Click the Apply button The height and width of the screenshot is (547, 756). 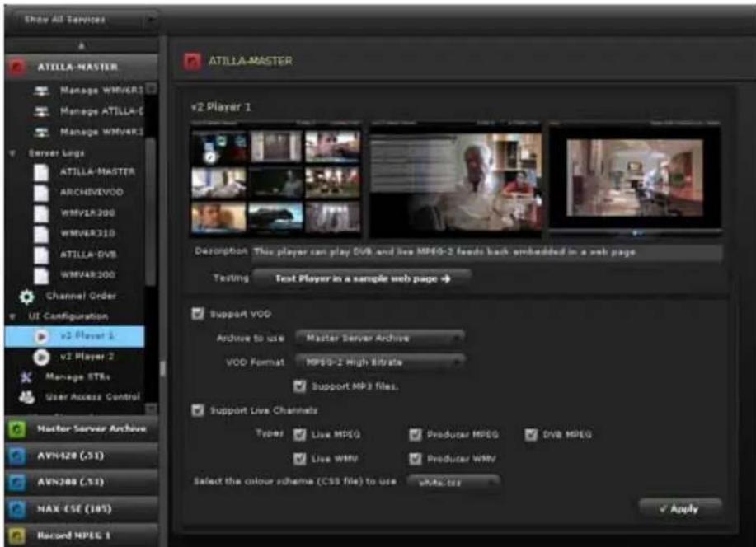(680, 509)
